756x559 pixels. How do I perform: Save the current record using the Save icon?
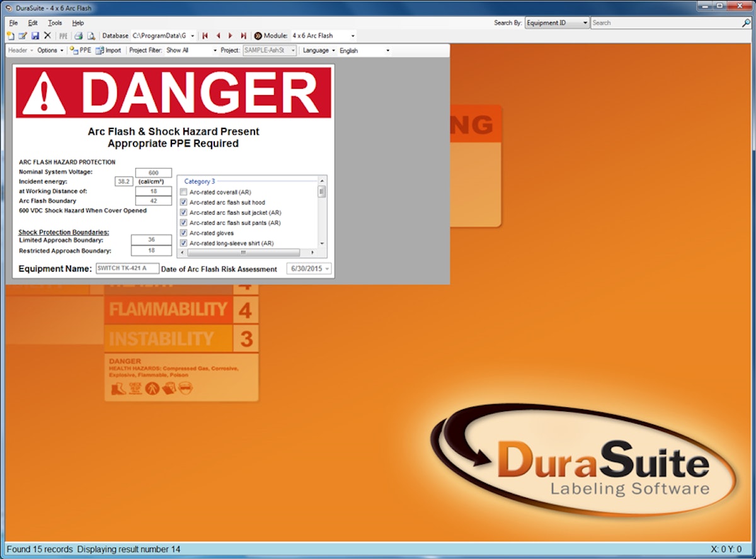tap(35, 36)
